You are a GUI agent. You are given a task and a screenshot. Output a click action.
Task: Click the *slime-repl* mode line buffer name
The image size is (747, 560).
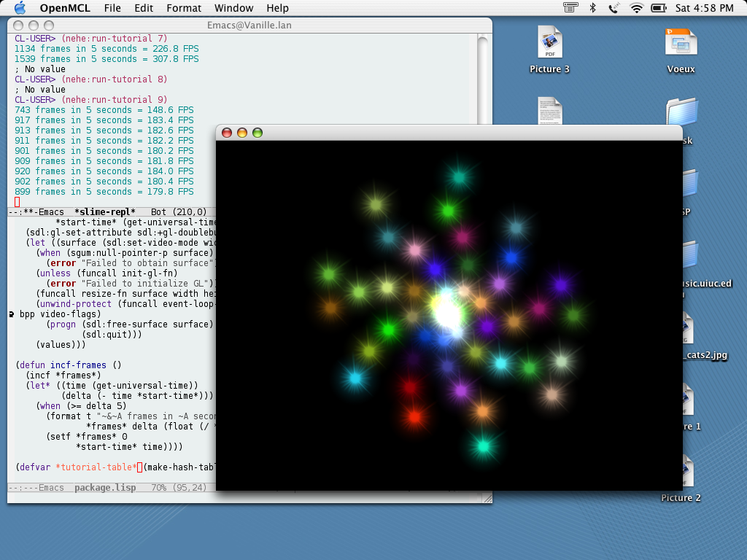point(105,212)
